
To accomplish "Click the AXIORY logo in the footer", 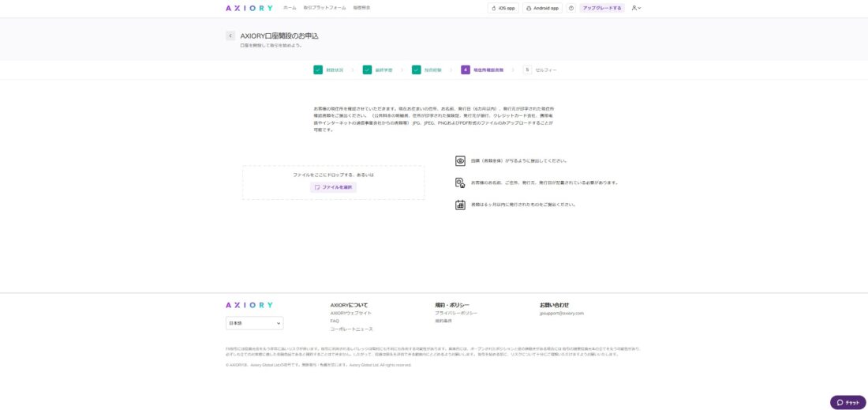I will point(249,305).
